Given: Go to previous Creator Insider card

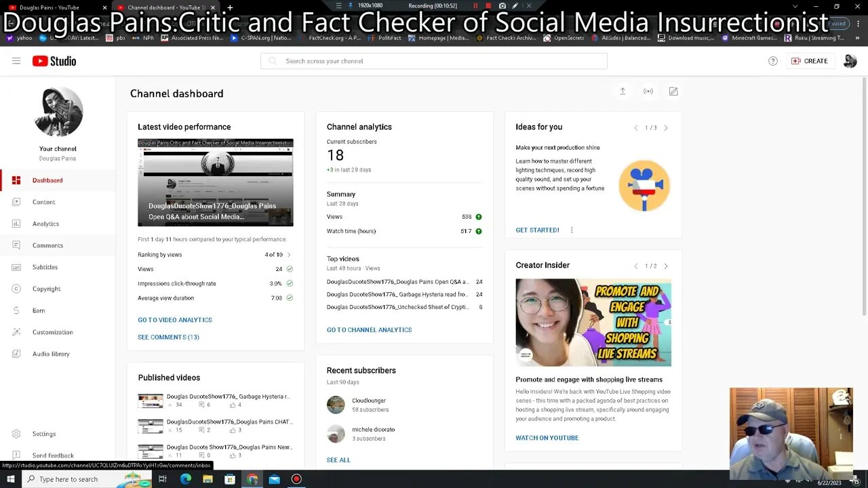Looking at the screenshot, I should pyautogui.click(x=636, y=266).
